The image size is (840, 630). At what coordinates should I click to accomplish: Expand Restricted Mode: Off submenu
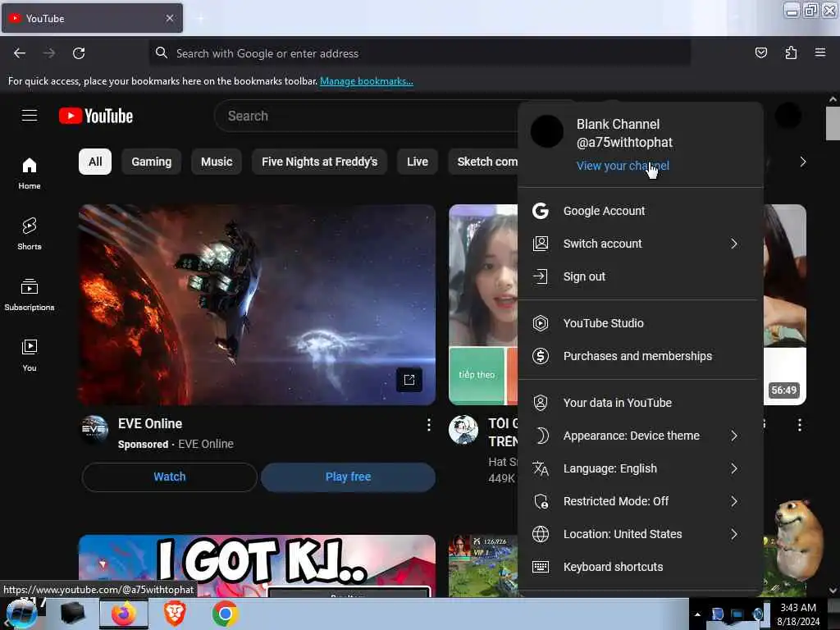(734, 501)
